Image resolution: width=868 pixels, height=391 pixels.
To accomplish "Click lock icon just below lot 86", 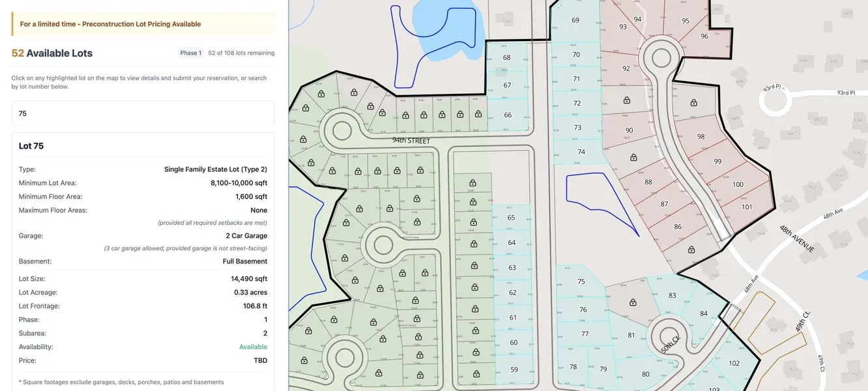I will [x=691, y=249].
